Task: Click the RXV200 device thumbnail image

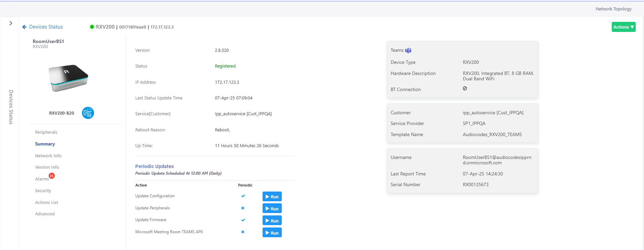Action: click(68, 78)
